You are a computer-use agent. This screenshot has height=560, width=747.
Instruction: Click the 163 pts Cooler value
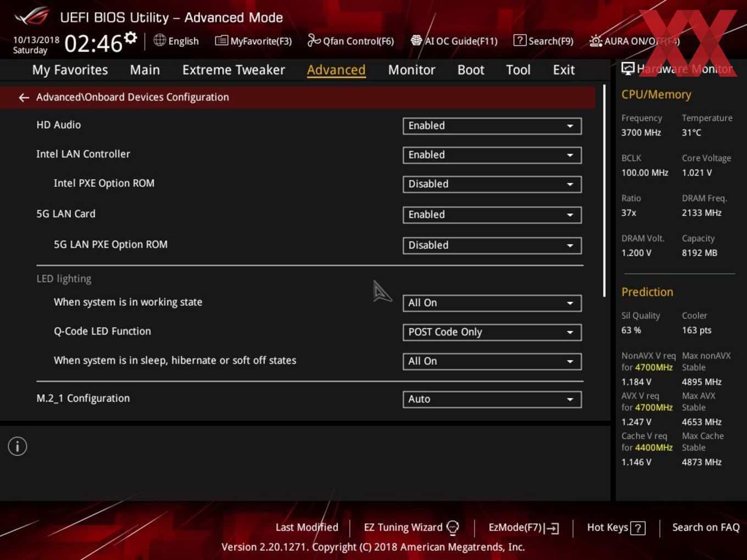696,331
